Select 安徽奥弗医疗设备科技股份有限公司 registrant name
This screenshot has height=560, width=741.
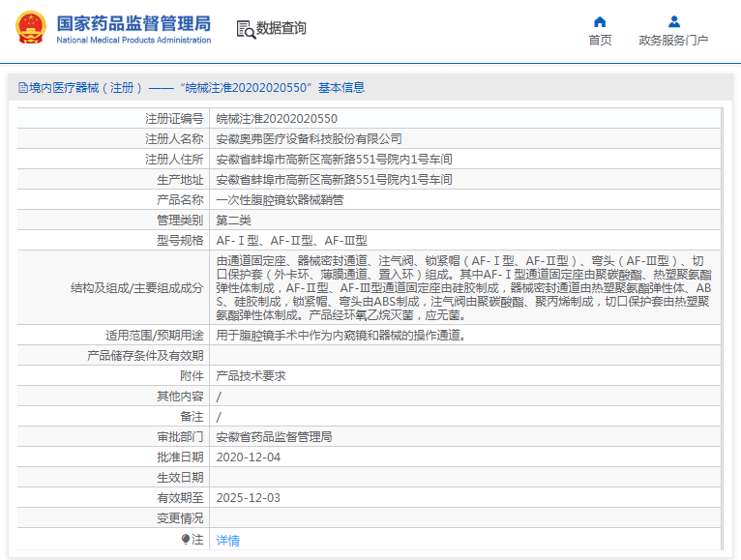[x=309, y=139]
